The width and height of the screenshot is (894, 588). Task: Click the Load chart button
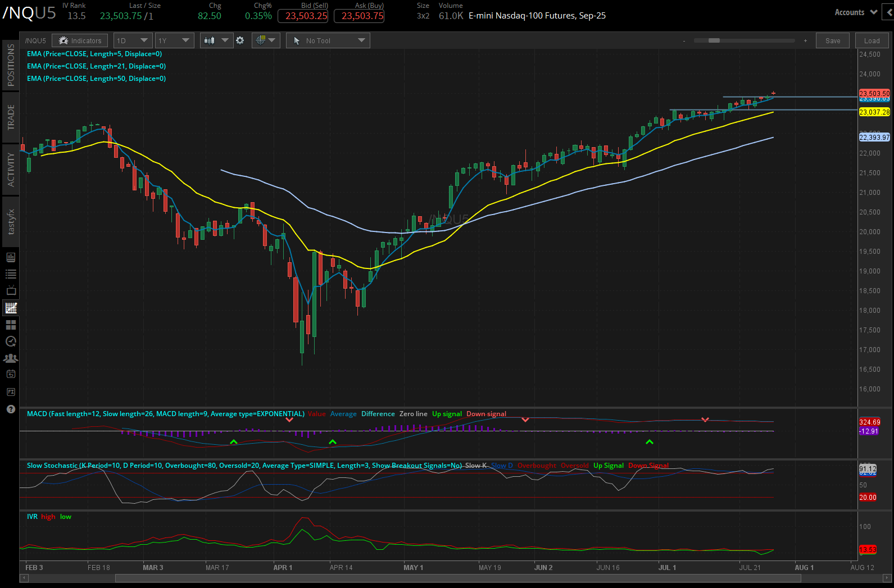click(872, 40)
